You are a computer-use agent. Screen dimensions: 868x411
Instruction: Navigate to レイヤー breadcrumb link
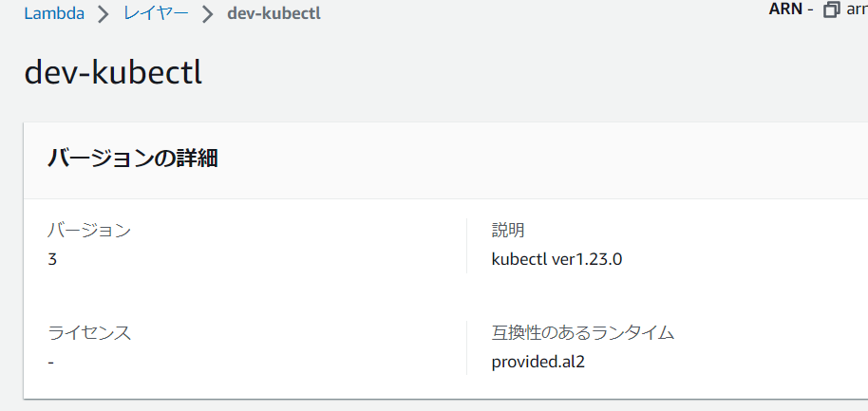coord(156,16)
